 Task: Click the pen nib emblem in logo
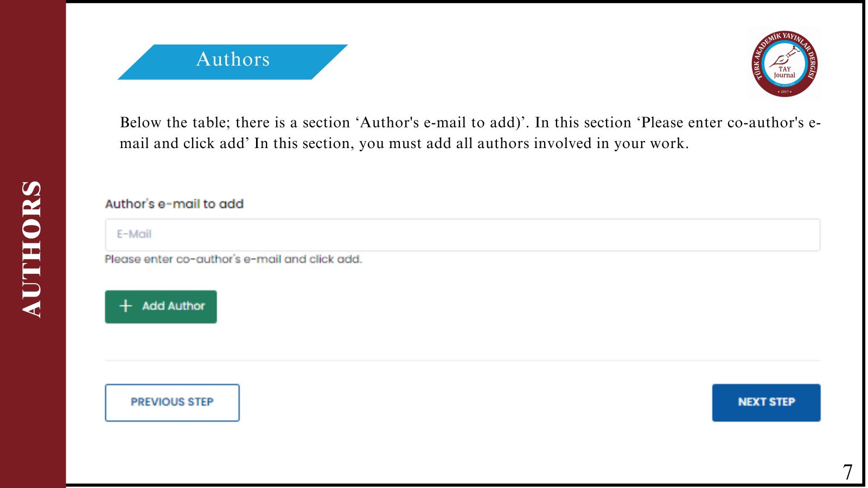coord(785,56)
